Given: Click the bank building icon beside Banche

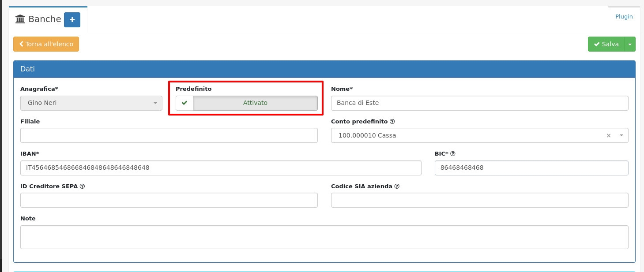Looking at the screenshot, I should pos(20,19).
